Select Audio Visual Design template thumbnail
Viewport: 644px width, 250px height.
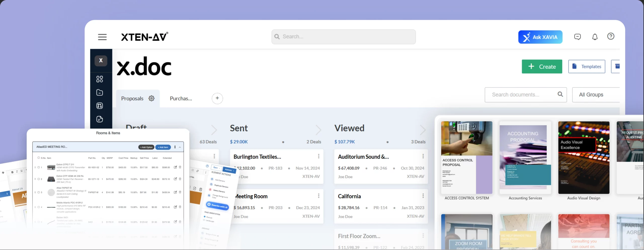click(584, 158)
